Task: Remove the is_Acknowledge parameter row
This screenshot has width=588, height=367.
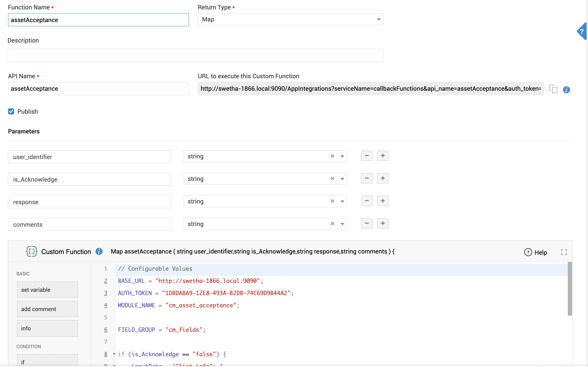Action: (367, 178)
